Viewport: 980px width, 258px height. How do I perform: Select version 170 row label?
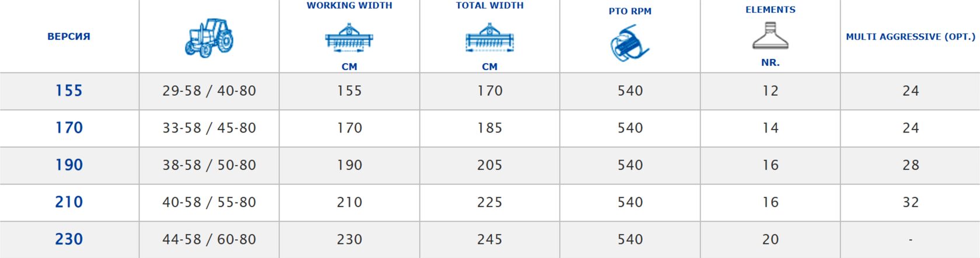click(69, 128)
